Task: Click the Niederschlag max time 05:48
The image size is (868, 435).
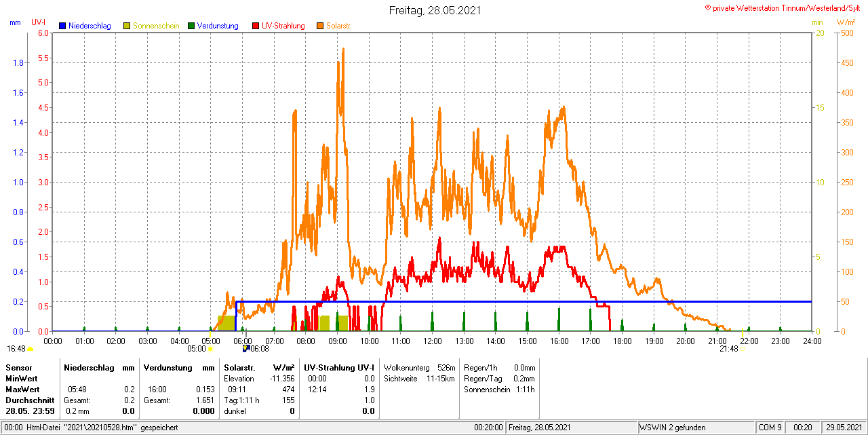Action: point(77,389)
